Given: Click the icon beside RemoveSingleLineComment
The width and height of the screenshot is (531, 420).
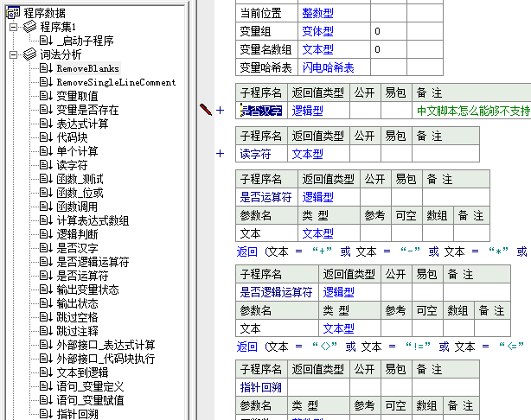Looking at the screenshot, I should pos(46,82).
